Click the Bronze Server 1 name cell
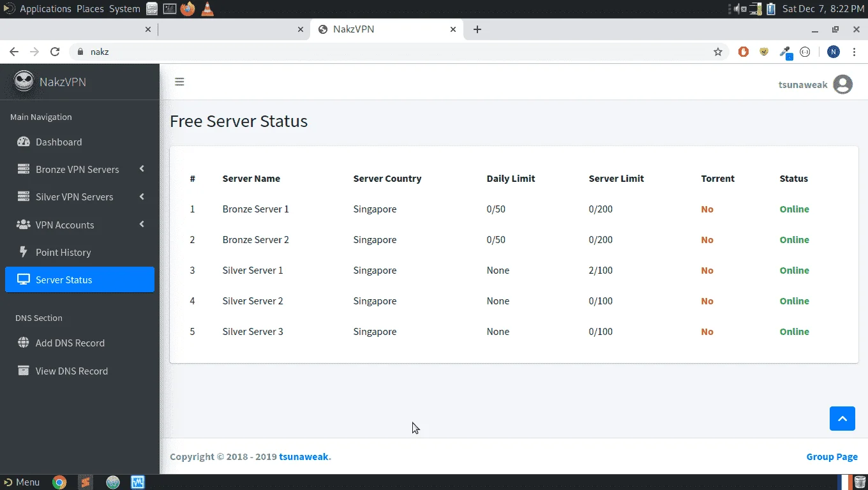The width and height of the screenshot is (868, 490). [x=255, y=209]
